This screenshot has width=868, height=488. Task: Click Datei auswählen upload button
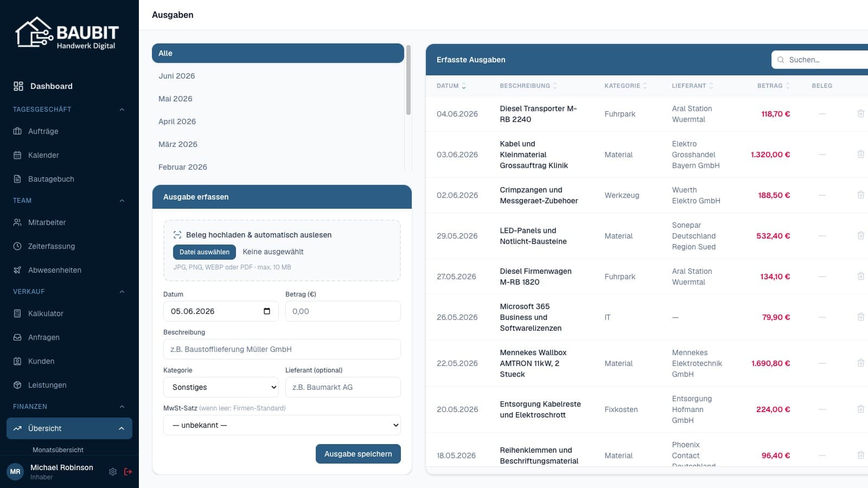205,252
